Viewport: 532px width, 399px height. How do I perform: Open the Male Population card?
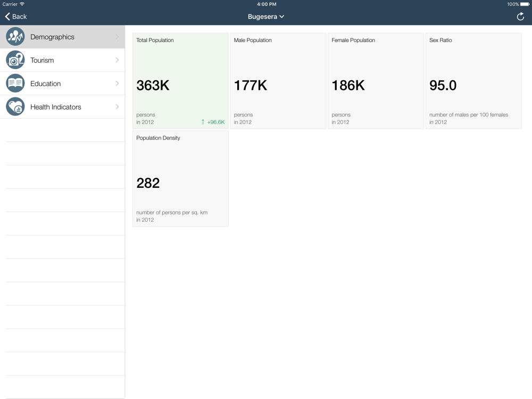point(278,81)
